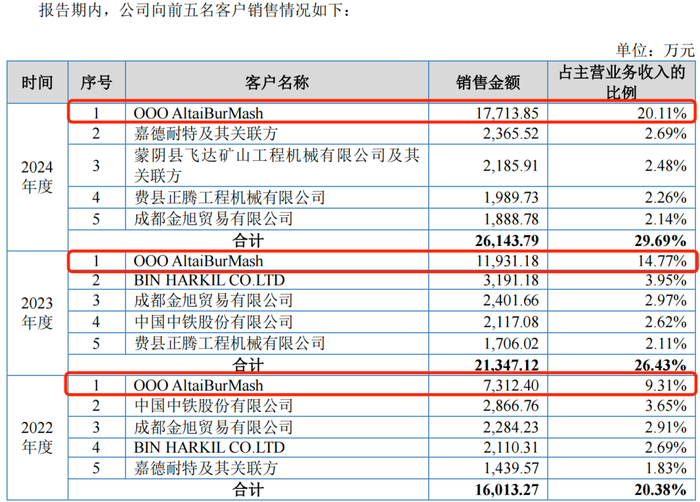Click the amount 7,312.40

(511, 385)
